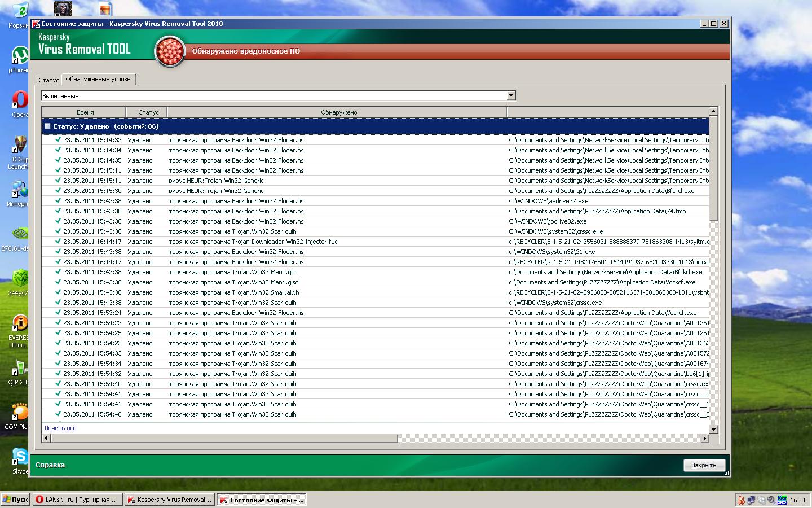Click the green checkmark for the 15:54:48 event
This screenshot has width=812, height=508.
(58, 414)
